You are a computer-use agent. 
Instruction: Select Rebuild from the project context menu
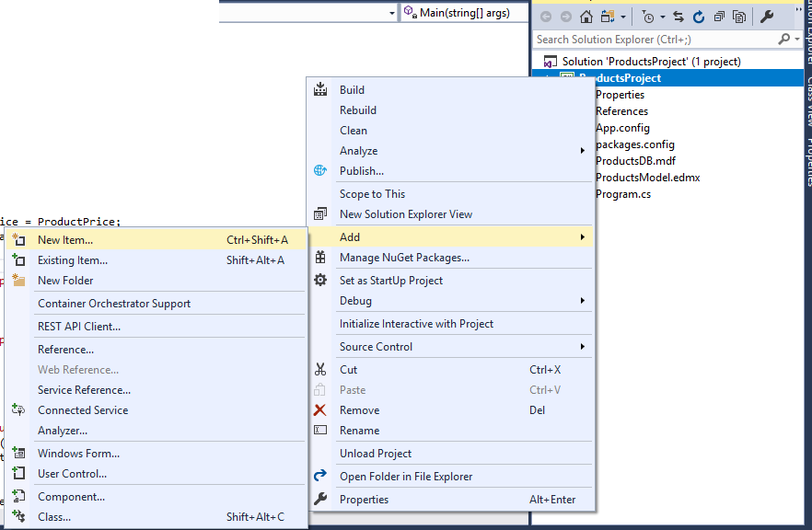(x=358, y=110)
